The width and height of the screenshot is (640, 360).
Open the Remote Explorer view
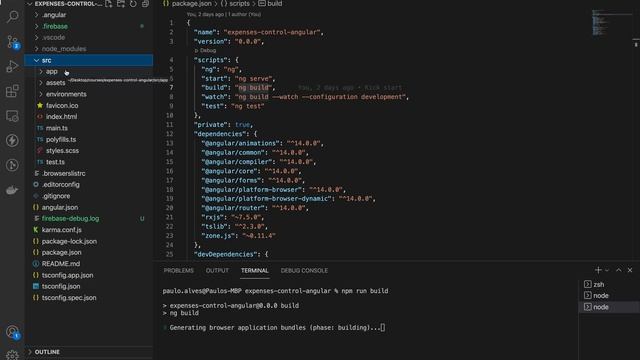click(x=13, y=116)
